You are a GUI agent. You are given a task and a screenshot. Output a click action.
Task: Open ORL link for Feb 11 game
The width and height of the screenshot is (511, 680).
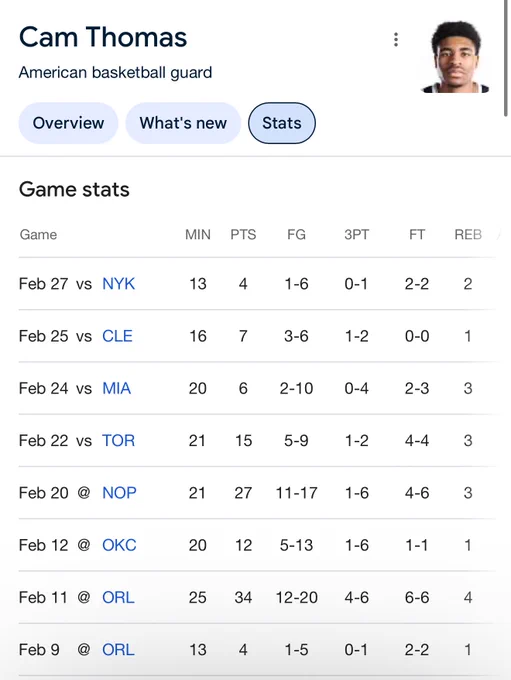(x=118, y=598)
